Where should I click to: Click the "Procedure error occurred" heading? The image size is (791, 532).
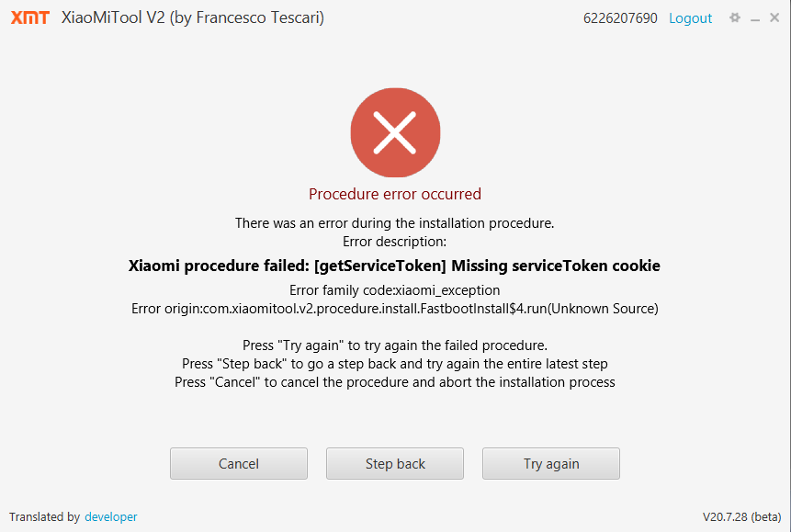tap(395, 194)
